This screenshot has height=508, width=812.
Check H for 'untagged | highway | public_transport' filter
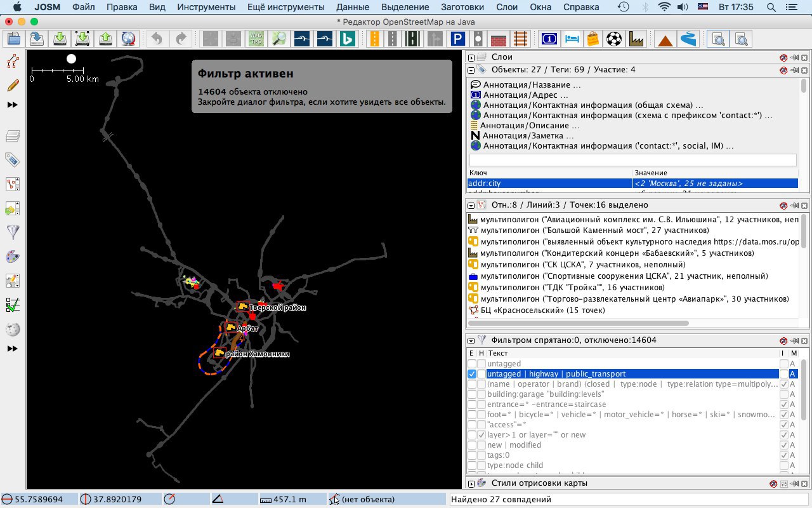tap(481, 374)
